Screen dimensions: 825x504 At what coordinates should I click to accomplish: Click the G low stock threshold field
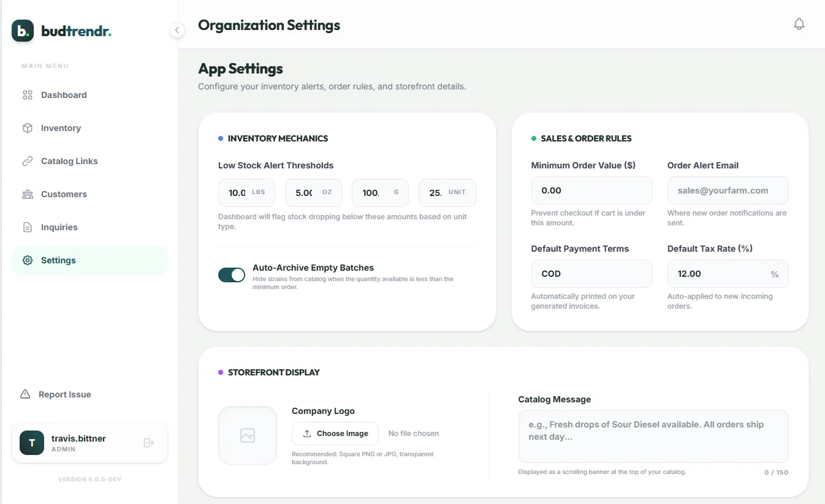pos(380,192)
